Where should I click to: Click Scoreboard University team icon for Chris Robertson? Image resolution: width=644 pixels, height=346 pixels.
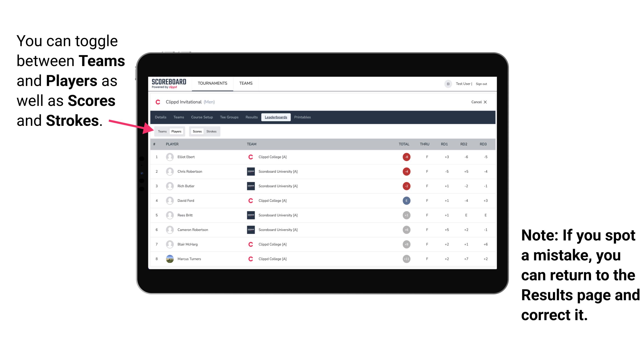pos(250,171)
